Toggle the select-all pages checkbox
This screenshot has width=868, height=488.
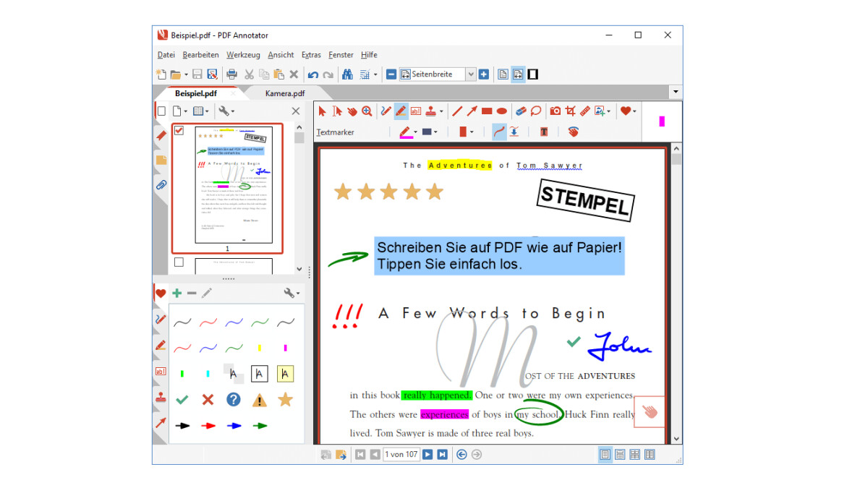(x=162, y=111)
